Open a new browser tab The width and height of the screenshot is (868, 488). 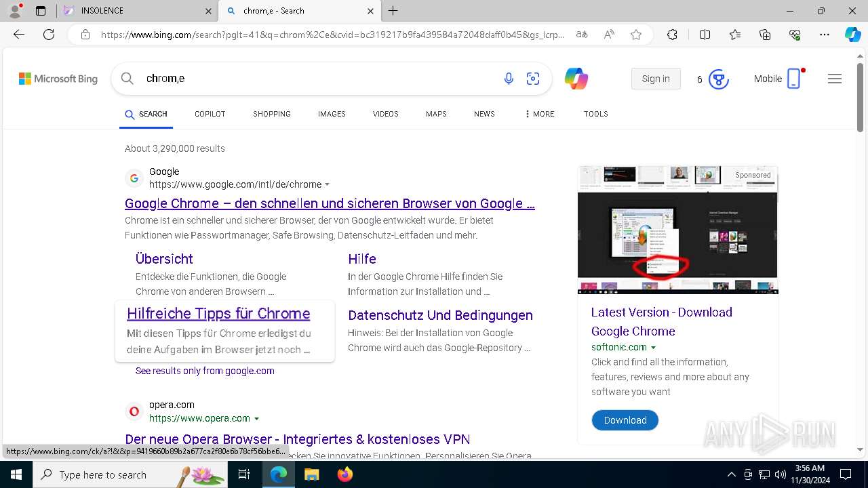[393, 11]
